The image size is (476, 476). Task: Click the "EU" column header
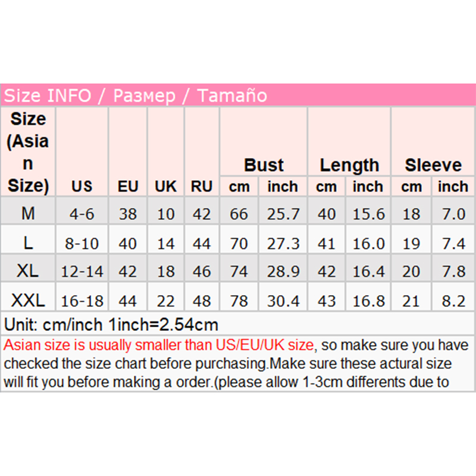[x=127, y=186]
